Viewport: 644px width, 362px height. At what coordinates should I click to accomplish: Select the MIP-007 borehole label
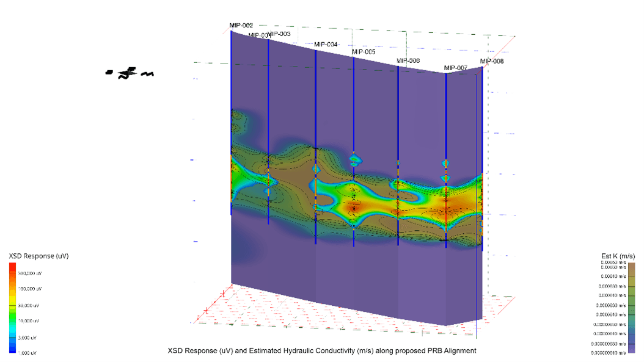click(455, 67)
